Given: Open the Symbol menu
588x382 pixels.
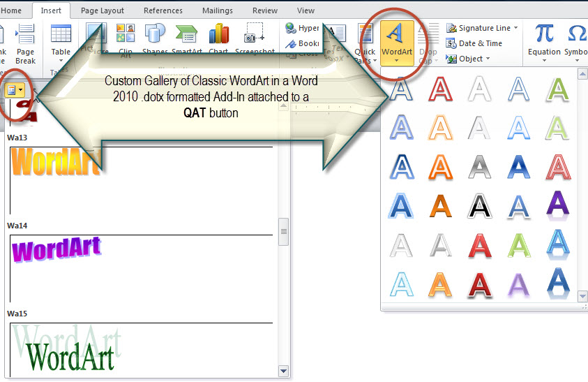Looking at the screenshot, I should pyautogui.click(x=576, y=43).
